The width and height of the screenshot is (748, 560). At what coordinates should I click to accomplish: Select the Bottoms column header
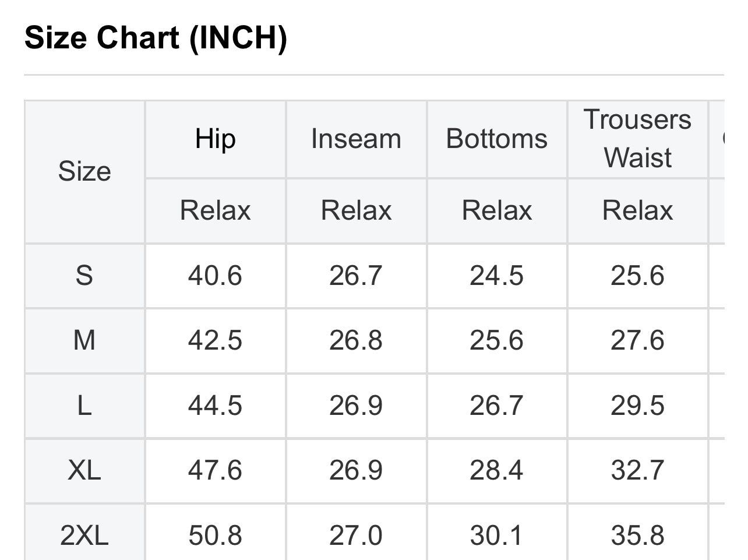497,139
